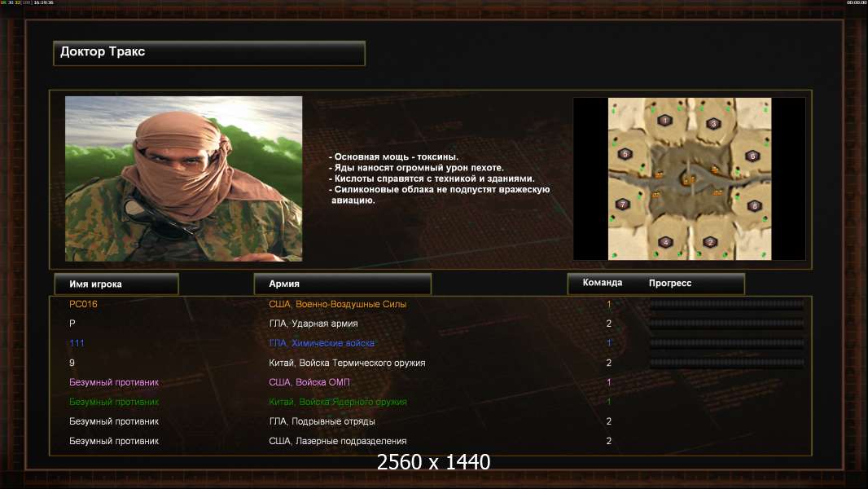Click the general's portrait image
The image size is (868, 489).
184,178
